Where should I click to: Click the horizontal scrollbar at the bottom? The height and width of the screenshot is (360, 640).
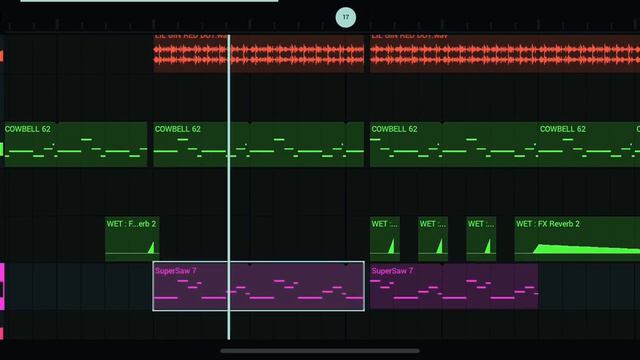(320, 351)
